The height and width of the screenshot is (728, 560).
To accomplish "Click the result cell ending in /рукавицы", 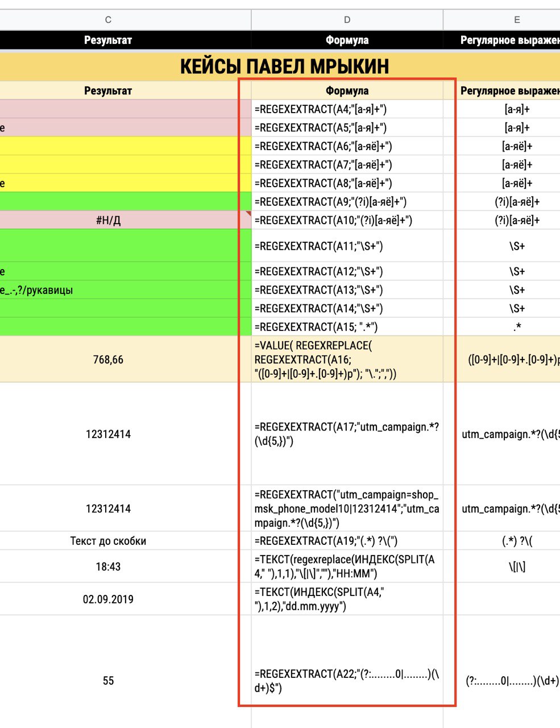I will [x=125, y=289].
